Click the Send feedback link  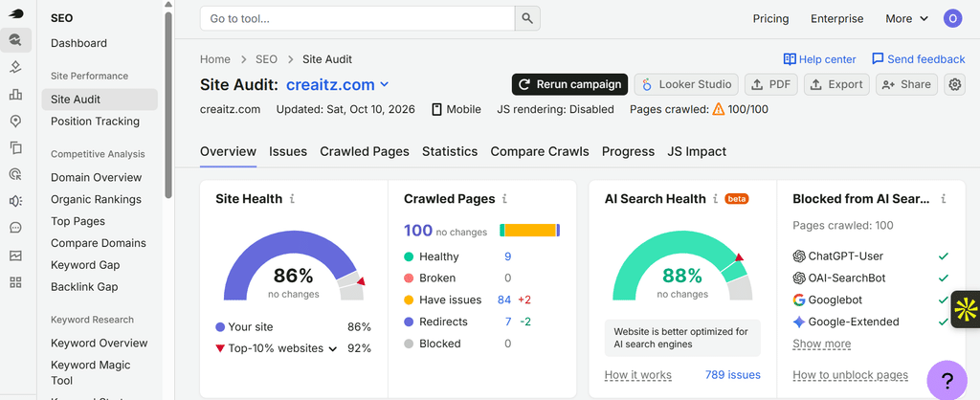pos(918,59)
